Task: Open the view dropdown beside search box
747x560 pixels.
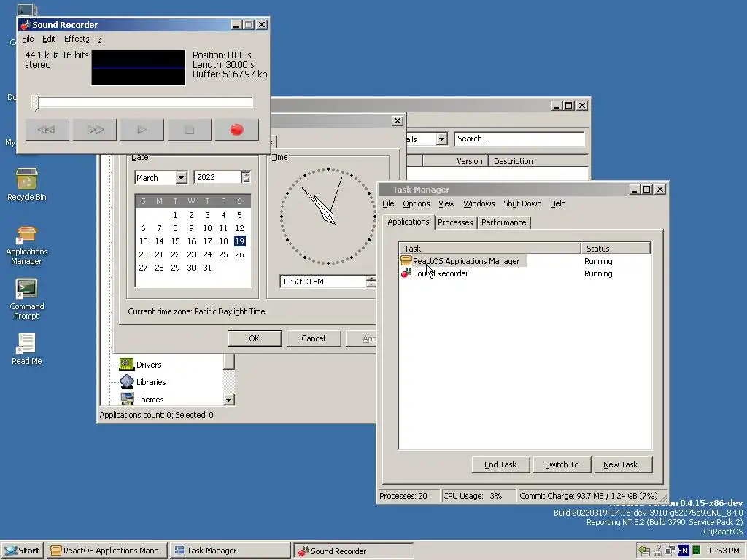Action: click(441, 139)
